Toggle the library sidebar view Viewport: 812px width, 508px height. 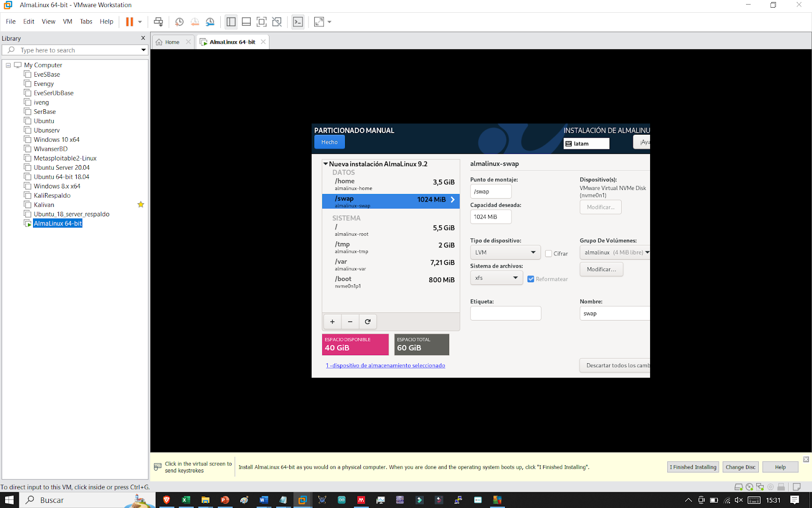pyautogui.click(x=231, y=22)
